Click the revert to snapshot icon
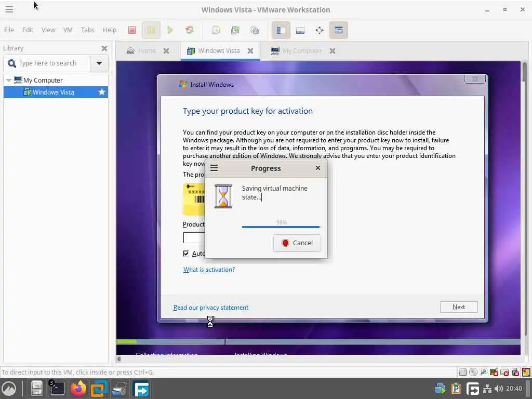 pyautogui.click(x=235, y=30)
